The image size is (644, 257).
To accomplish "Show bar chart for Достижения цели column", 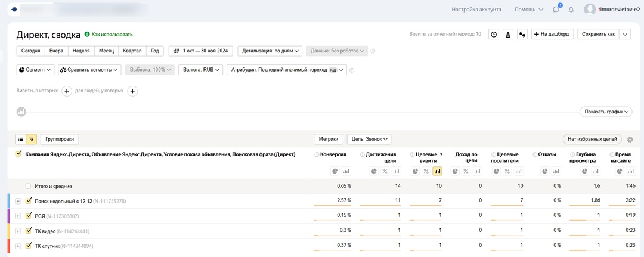I will [x=396, y=171].
